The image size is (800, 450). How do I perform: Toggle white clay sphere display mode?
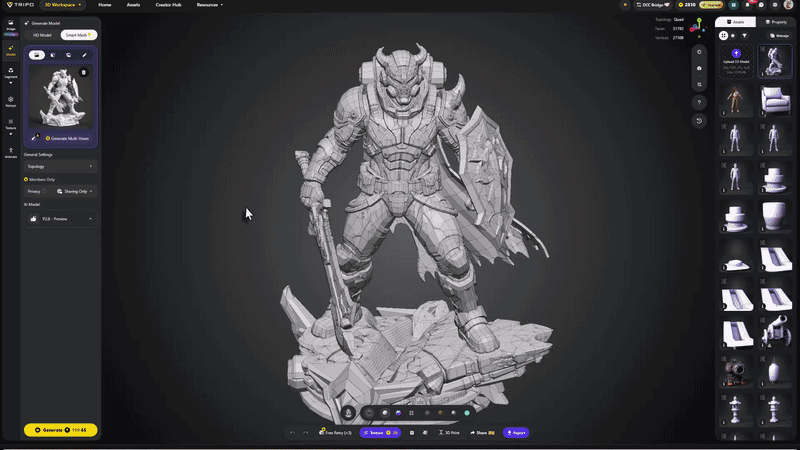point(385,413)
